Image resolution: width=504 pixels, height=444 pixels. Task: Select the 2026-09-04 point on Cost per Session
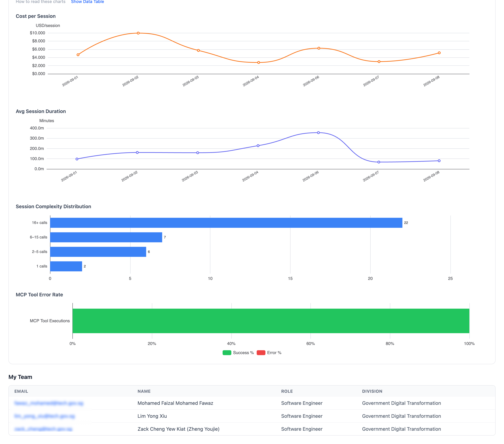tap(259, 63)
